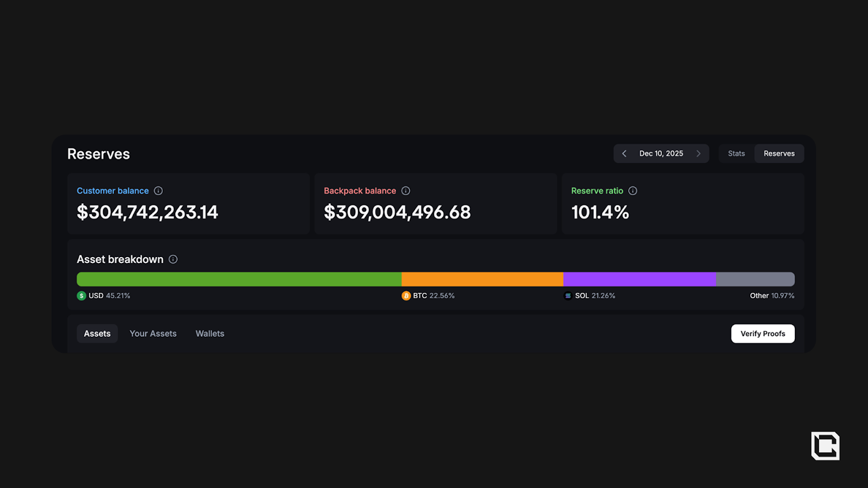Switch to the Stats view
The image size is (868, 488).
click(x=736, y=153)
